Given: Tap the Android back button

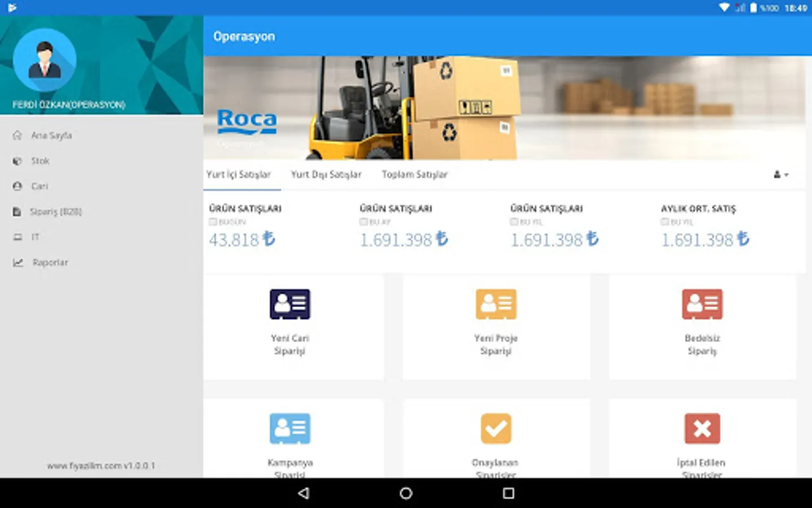Looking at the screenshot, I should tap(304, 493).
